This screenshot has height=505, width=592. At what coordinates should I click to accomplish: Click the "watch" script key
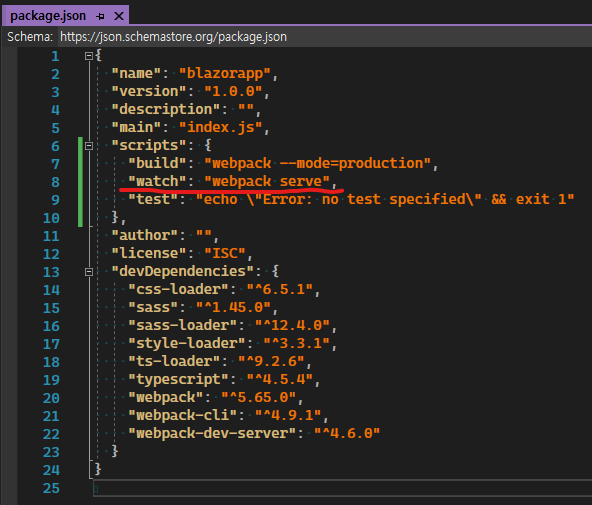157,182
